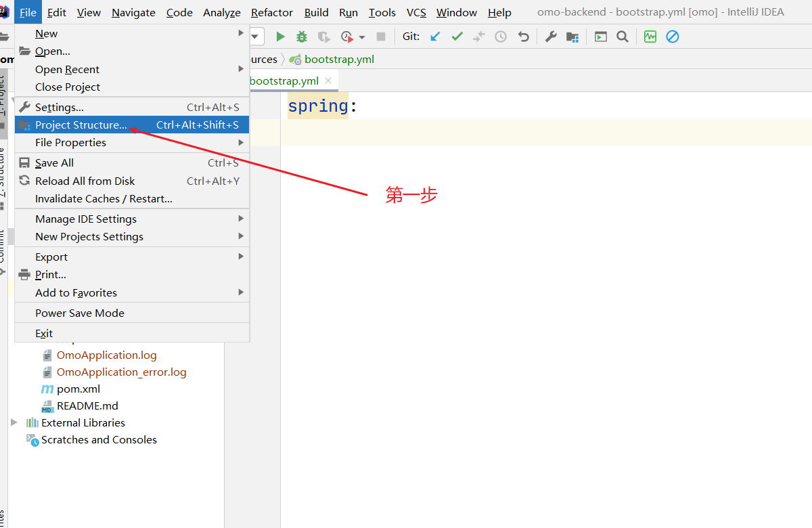Click bootstrap.yml in the breadcrumb bar
The width and height of the screenshot is (812, 528).
point(339,59)
